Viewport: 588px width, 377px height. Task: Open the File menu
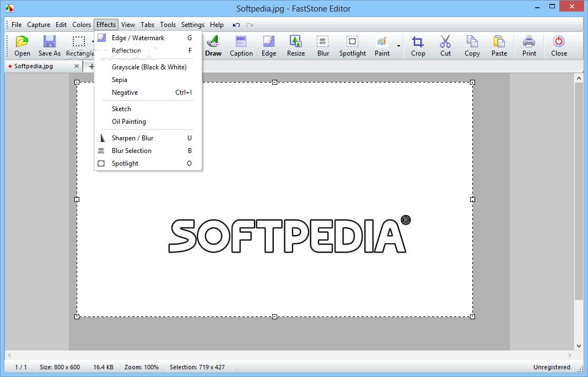(17, 25)
